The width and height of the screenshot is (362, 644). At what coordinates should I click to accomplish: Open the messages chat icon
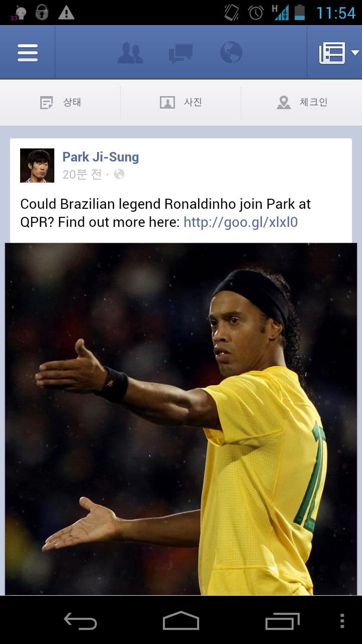(180, 53)
